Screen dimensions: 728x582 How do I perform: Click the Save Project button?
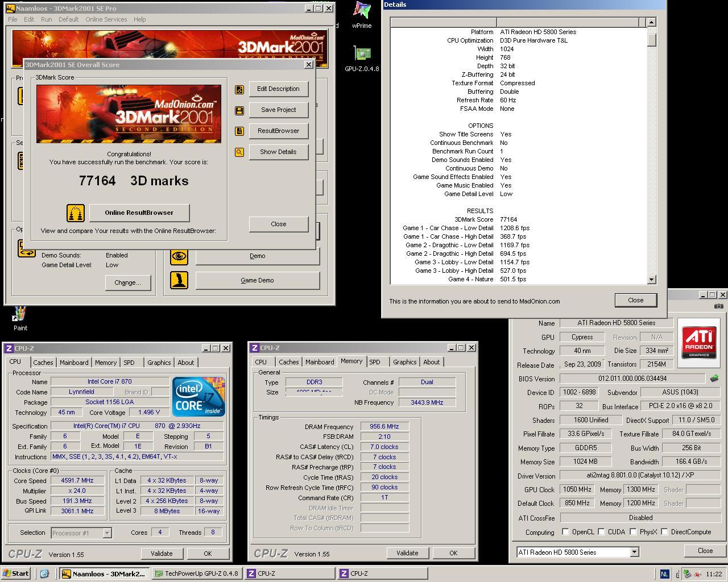coord(278,110)
